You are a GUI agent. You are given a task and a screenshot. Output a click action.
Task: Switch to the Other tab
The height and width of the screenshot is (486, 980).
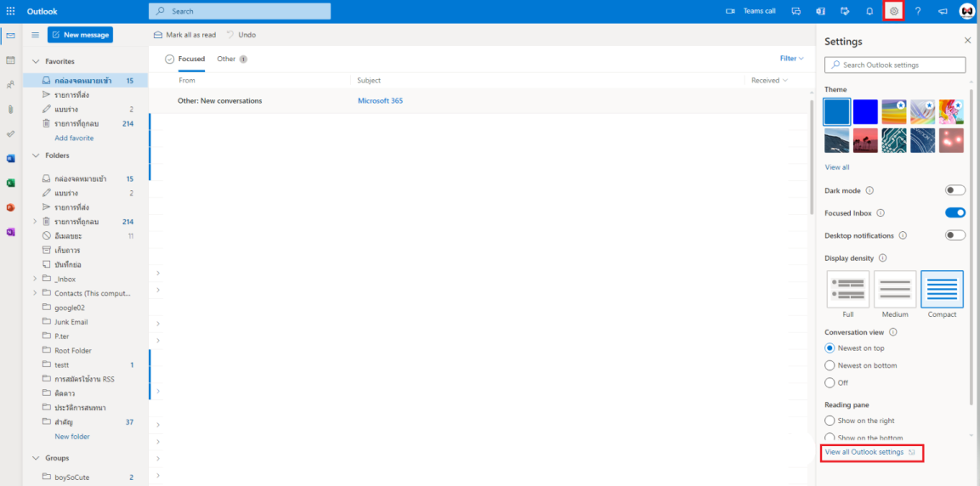click(232, 59)
